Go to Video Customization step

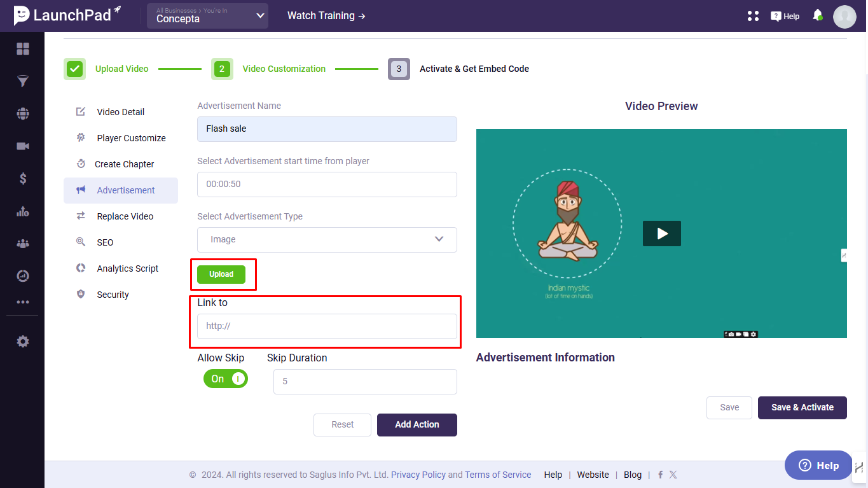(x=268, y=69)
